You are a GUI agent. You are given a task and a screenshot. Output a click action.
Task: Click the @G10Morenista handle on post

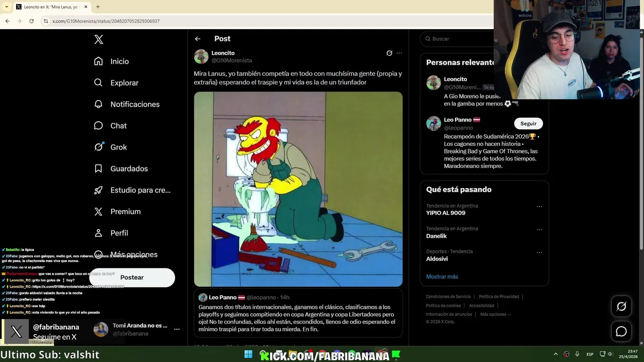point(231,60)
